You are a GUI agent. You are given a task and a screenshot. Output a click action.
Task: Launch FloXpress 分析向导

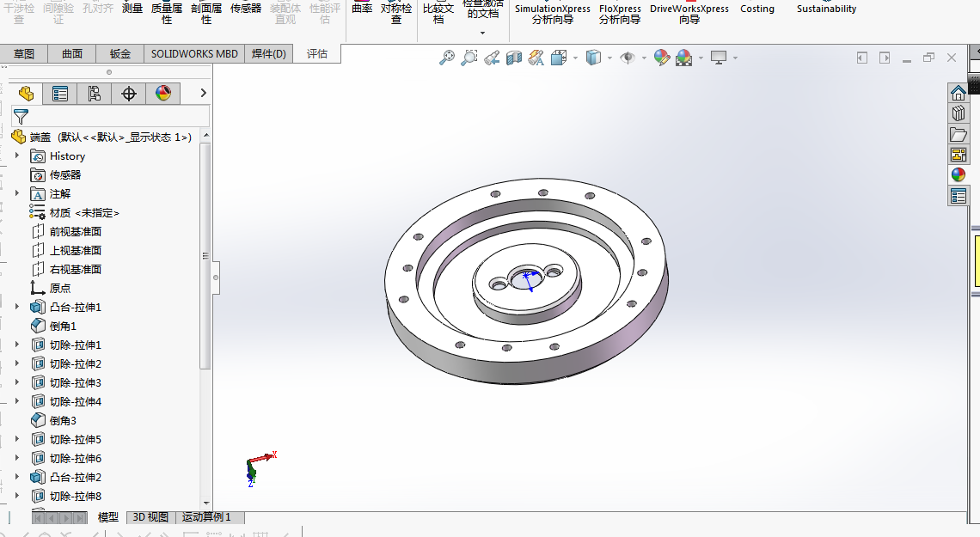coord(620,13)
